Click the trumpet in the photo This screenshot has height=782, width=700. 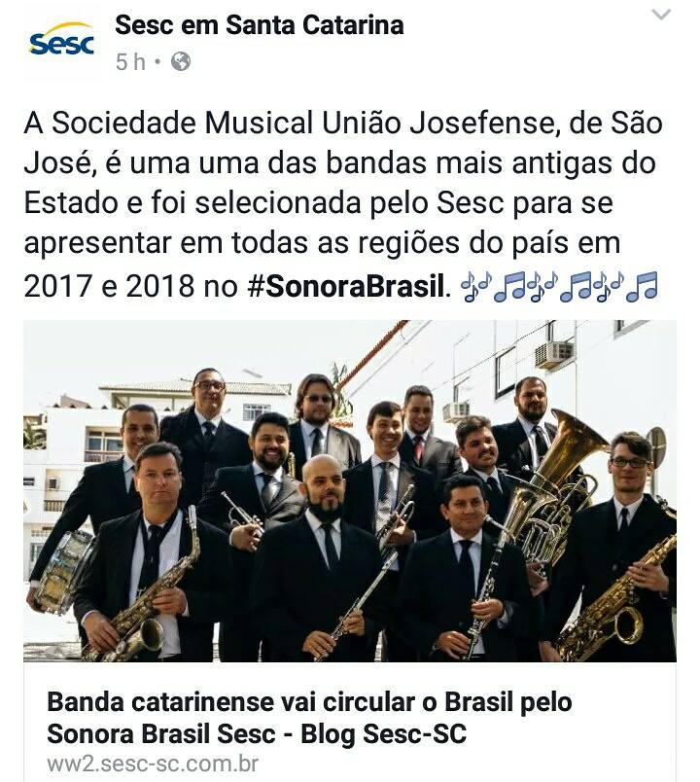tap(241, 514)
